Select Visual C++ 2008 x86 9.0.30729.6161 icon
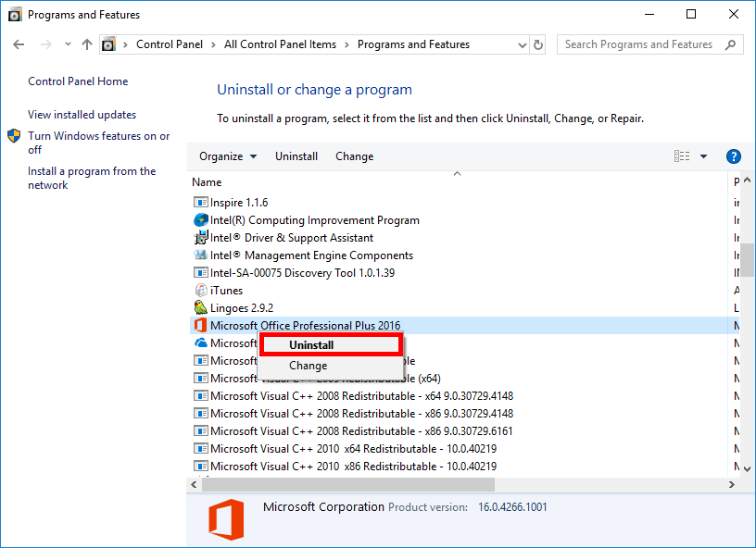The image size is (756, 548). tap(200, 431)
